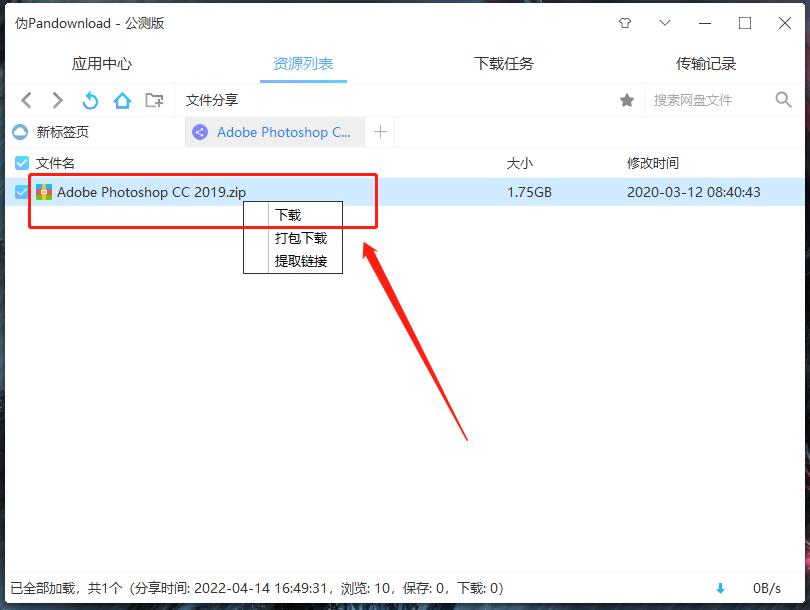Uncheck the Adobe Photoshop CC 2019.zip file
Image resolution: width=810 pixels, height=610 pixels.
click(x=22, y=192)
